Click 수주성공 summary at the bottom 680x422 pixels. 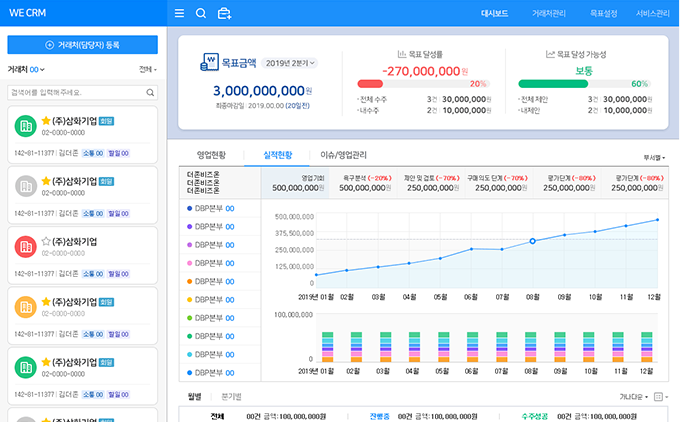coord(581,416)
